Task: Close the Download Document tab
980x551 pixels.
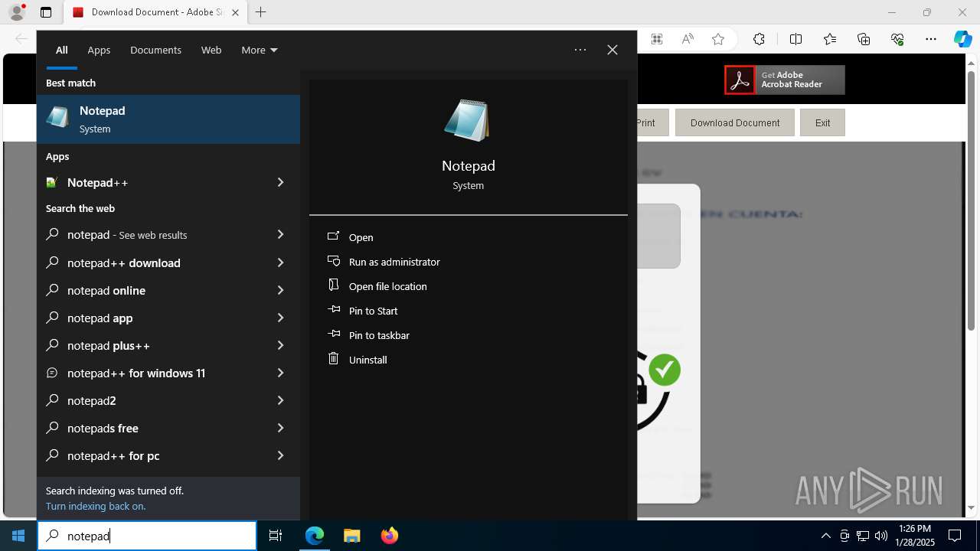Action: pyautogui.click(x=235, y=12)
